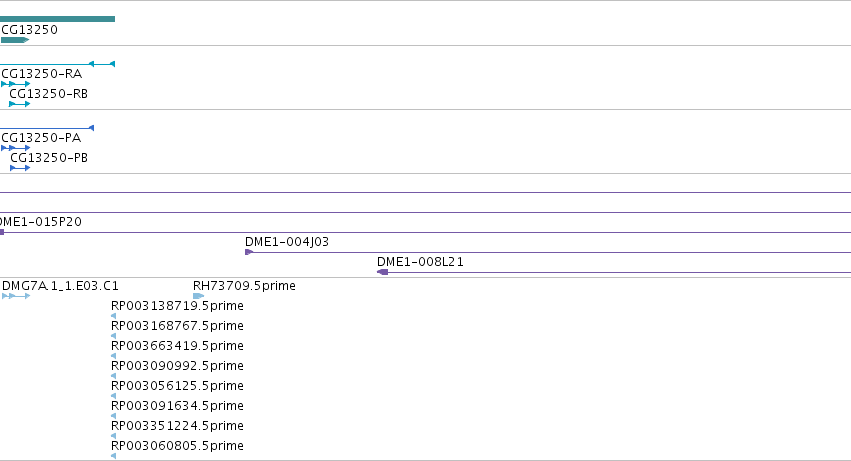The height and width of the screenshot is (461, 851).
Task: Select the DME1-004J03 purple start marker
Action: 249,252
